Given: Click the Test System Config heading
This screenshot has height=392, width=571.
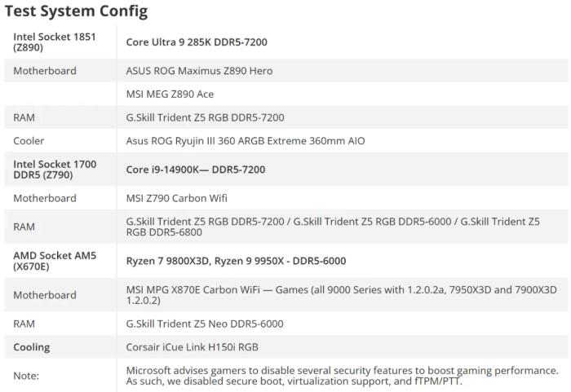Looking at the screenshot, I should coord(76,11).
